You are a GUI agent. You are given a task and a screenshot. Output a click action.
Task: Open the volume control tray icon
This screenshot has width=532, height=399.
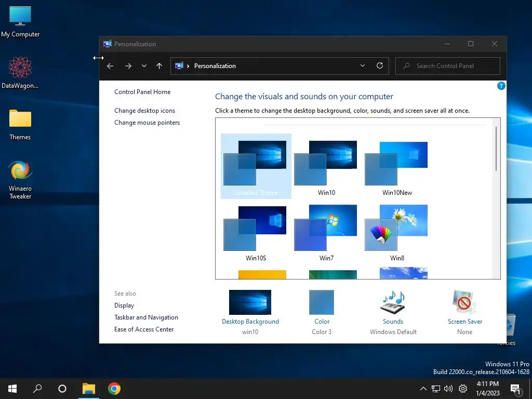(448, 389)
